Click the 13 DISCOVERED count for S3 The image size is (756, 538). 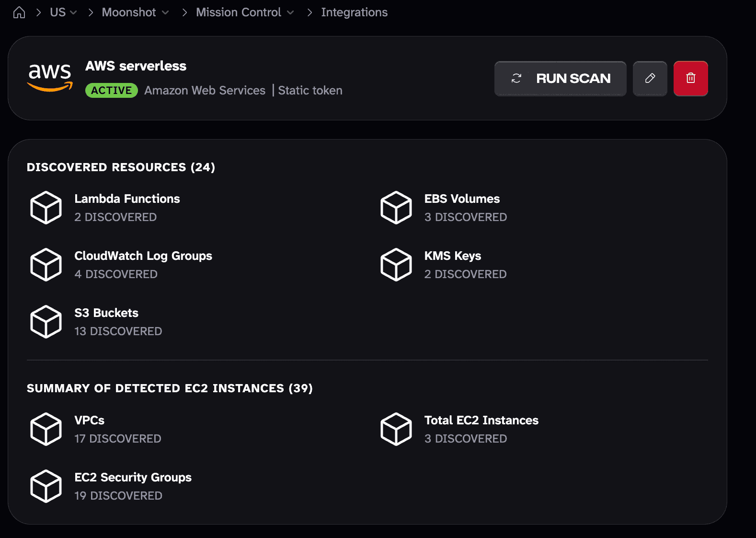pyautogui.click(x=118, y=331)
